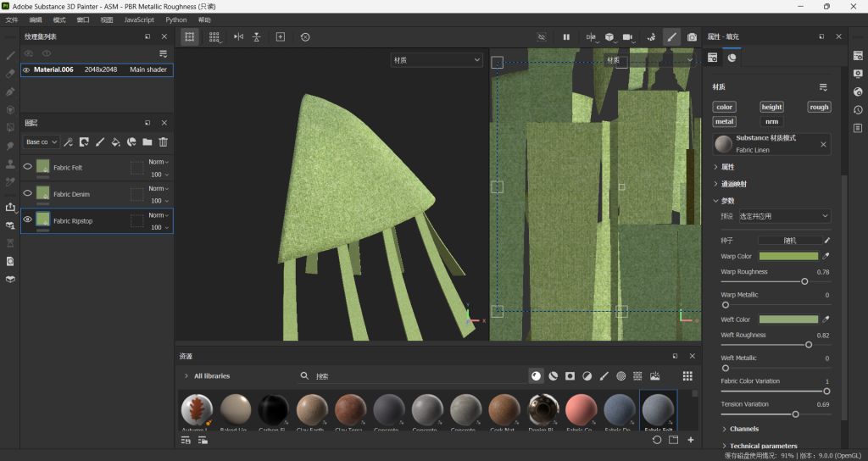Select the Clone stamp tool

10,164
